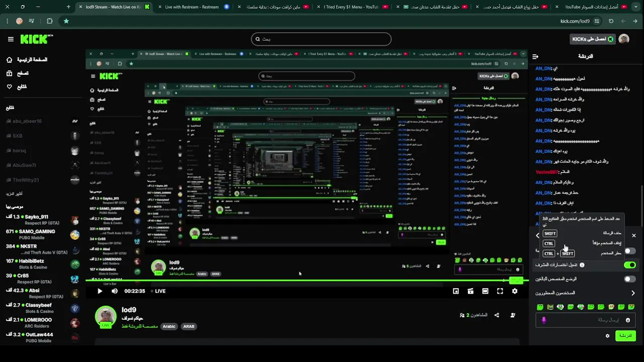The width and height of the screenshot is (644, 362).
Task: Click the follow user icon right of share
Action: (x=513, y=315)
